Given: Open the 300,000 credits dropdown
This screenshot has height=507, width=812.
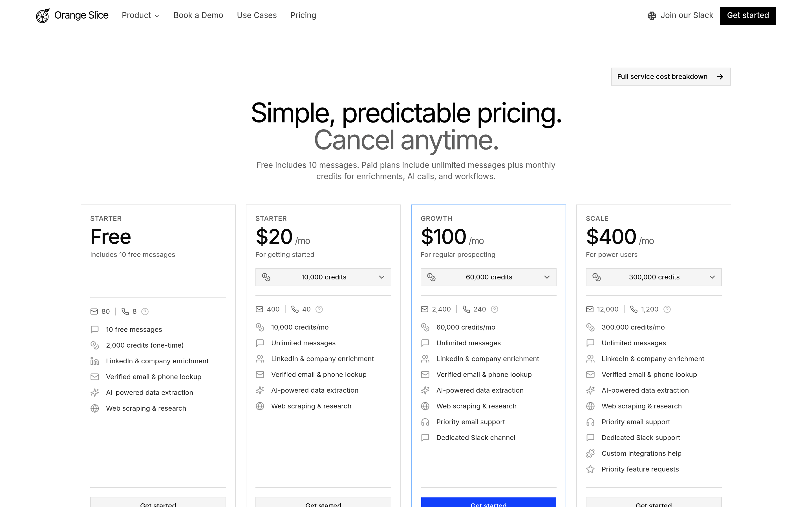Looking at the screenshot, I should click(x=653, y=277).
